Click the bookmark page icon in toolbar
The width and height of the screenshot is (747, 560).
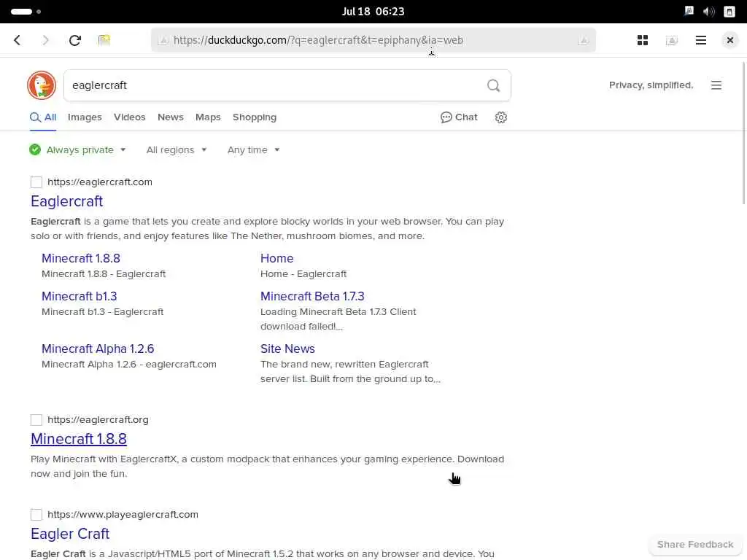672,41
